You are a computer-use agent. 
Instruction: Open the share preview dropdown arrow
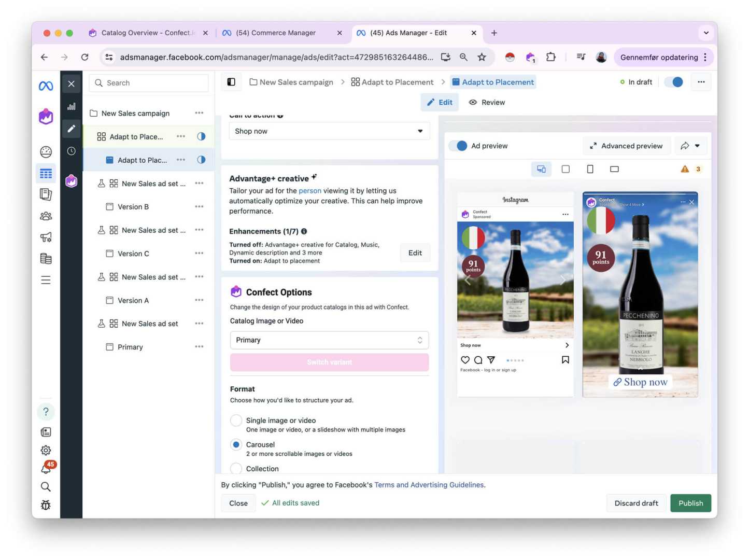point(697,146)
